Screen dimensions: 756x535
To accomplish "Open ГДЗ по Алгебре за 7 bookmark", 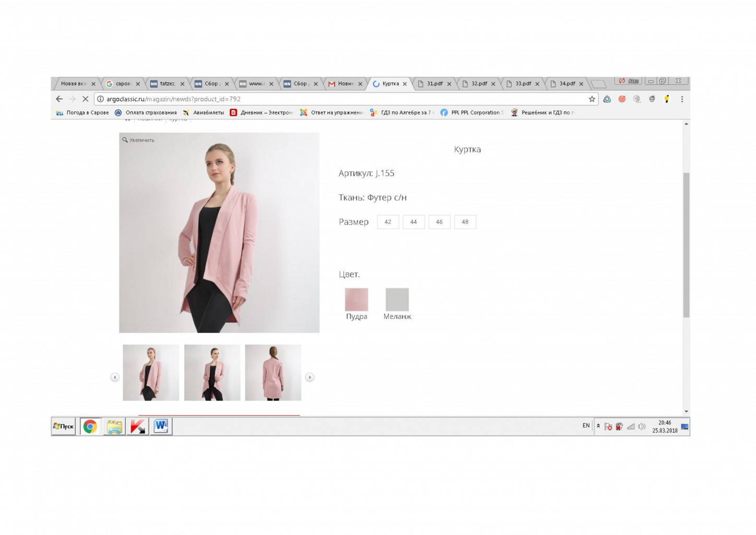I will point(401,112).
